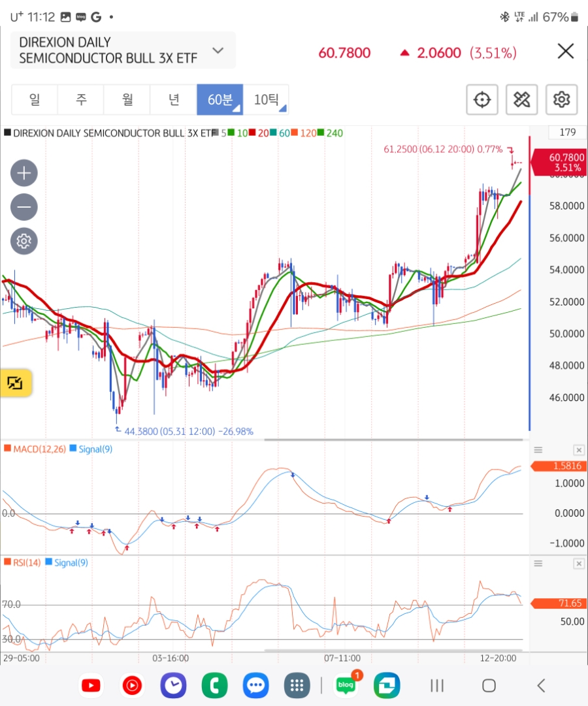Tap the change value 2.0600 in header
The image size is (588, 706).
pos(439,53)
